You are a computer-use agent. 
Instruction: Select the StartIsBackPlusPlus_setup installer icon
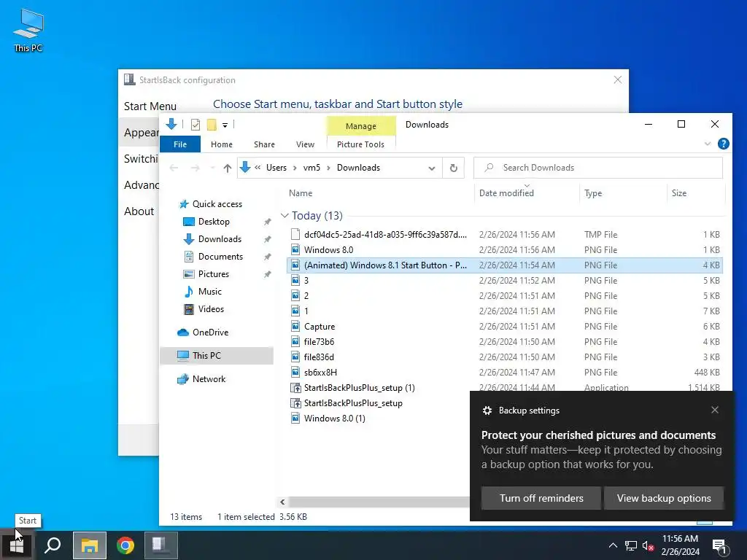(x=295, y=402)
